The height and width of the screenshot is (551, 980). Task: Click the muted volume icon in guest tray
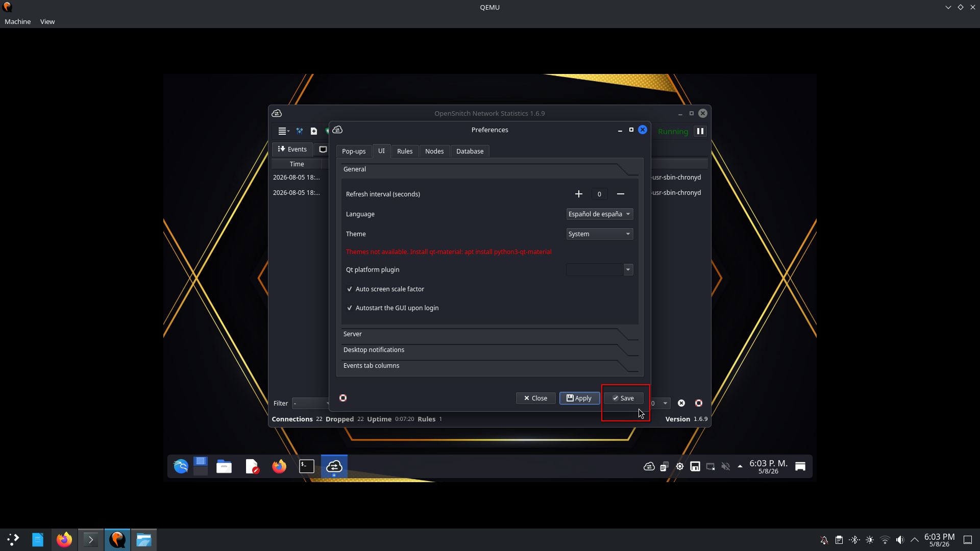[725, 466]
